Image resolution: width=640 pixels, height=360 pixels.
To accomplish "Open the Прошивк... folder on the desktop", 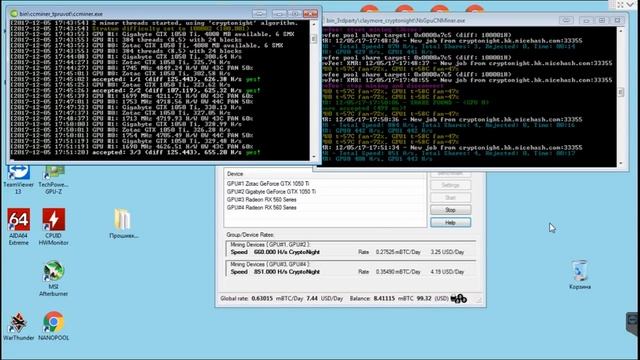I will tap(123, 223).
